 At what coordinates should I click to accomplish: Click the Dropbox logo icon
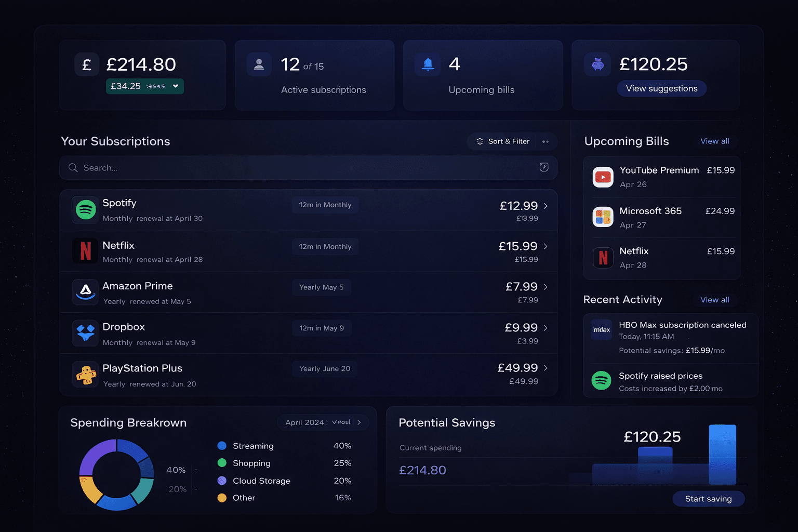(x=86, y=333)
